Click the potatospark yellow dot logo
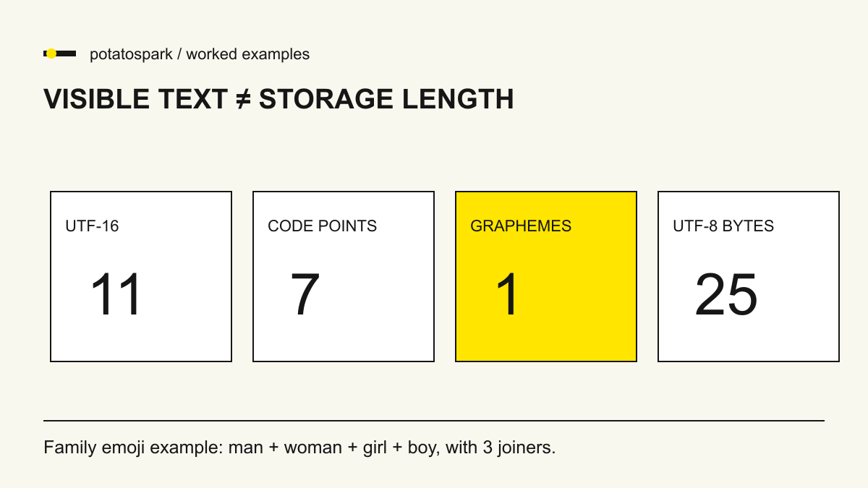Image resolution: width=868 pixels, height=488 pixels. (x=51, y=53)
